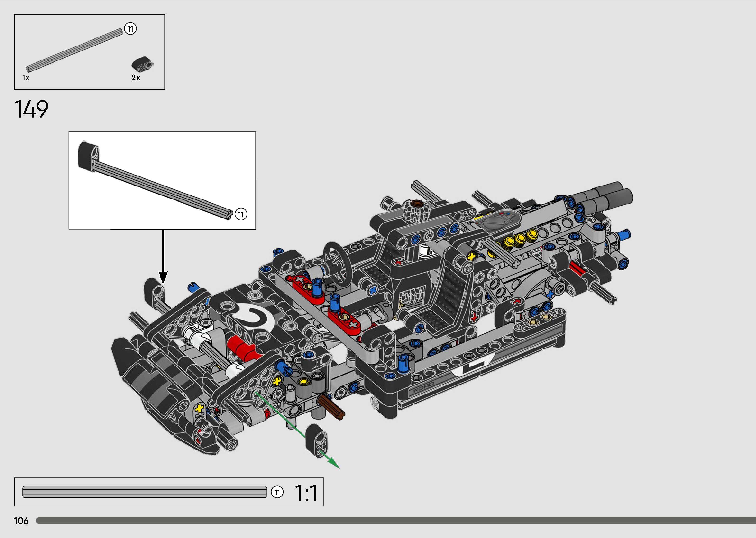Click the long grey axle in the parts box
756x538 pixels.
pos(74,50)
